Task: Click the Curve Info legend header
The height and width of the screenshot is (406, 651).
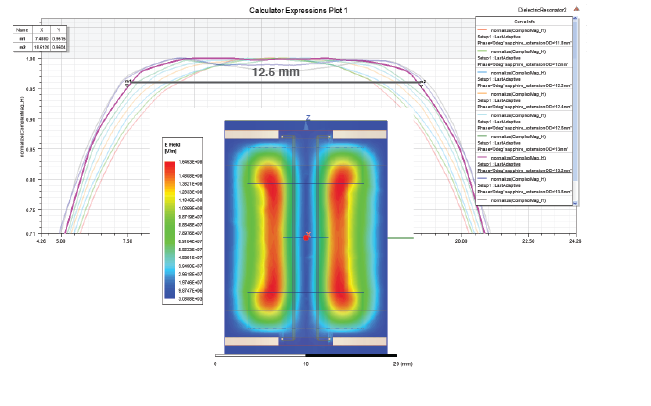Action: 524,22
